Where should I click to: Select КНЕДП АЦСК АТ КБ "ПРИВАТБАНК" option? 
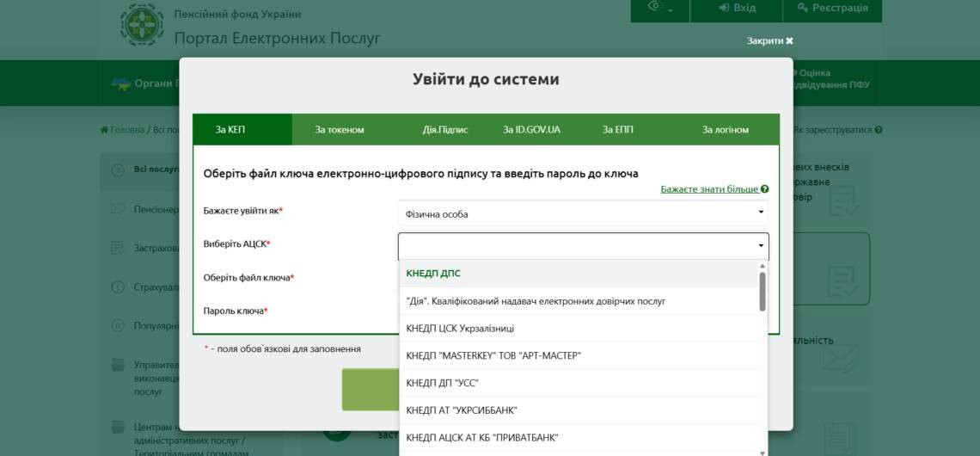[x=579, y=437]
